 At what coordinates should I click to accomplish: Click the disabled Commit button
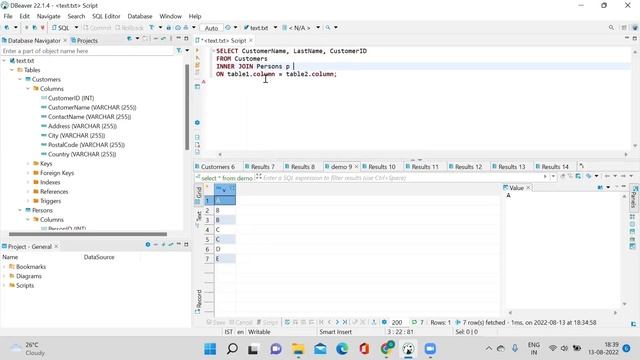(97, 28)
